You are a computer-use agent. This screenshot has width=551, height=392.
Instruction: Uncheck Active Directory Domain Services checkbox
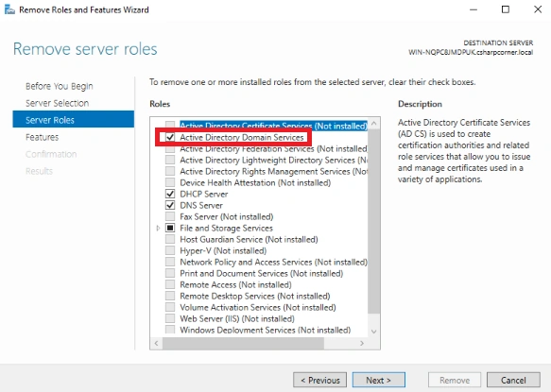[x=170, y=137]
